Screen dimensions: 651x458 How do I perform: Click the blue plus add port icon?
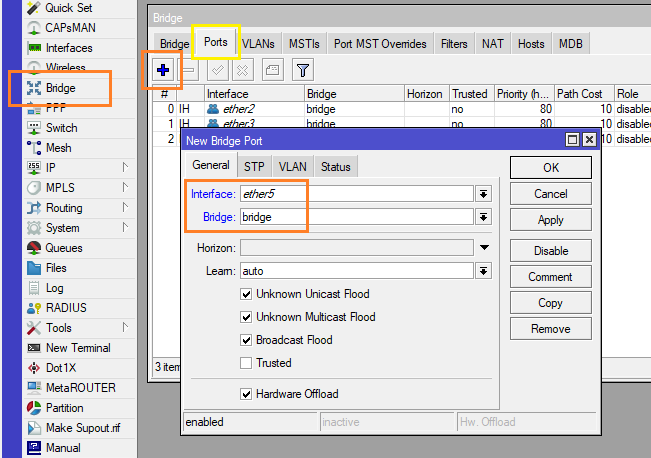click(163, 70)
